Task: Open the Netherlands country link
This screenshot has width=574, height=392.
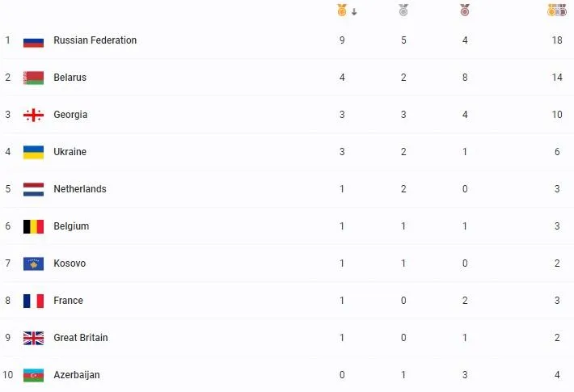Action: 79,189
